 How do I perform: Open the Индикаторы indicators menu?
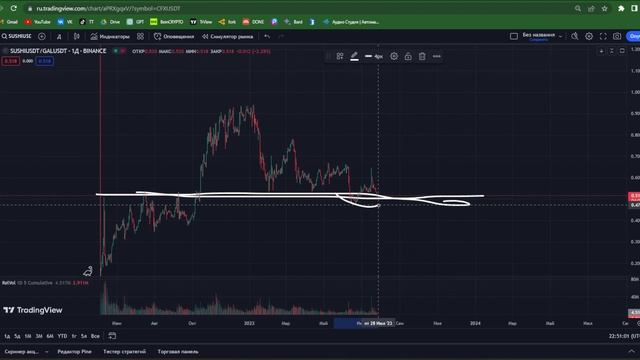point(110,37)
